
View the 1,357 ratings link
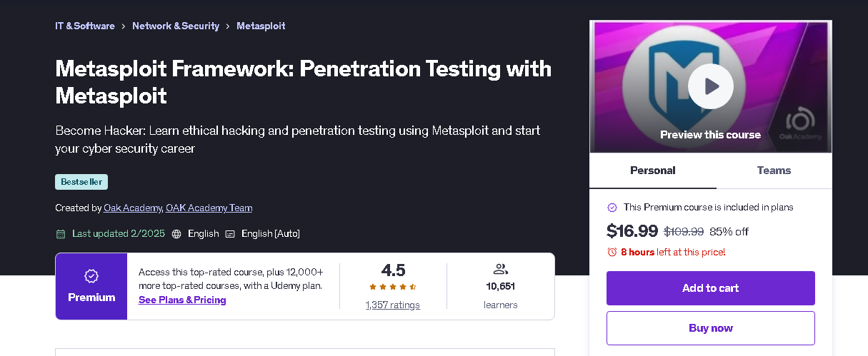(x=393, y=305)
